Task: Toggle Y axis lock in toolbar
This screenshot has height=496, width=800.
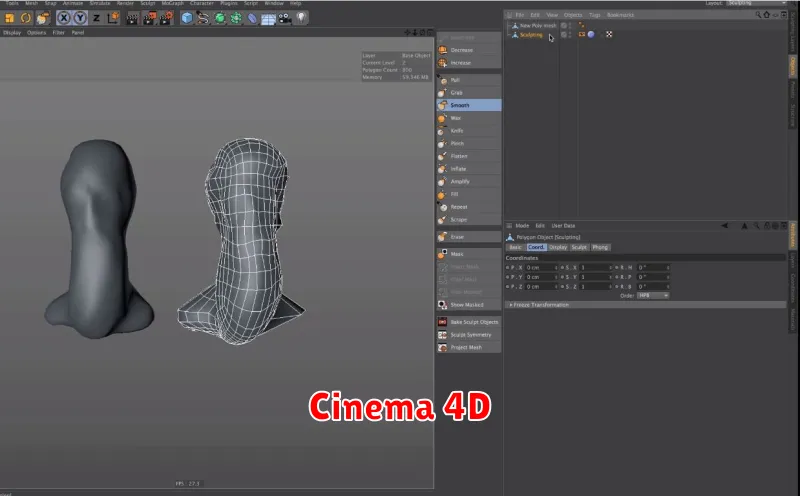Action: (x=80, y=18)
